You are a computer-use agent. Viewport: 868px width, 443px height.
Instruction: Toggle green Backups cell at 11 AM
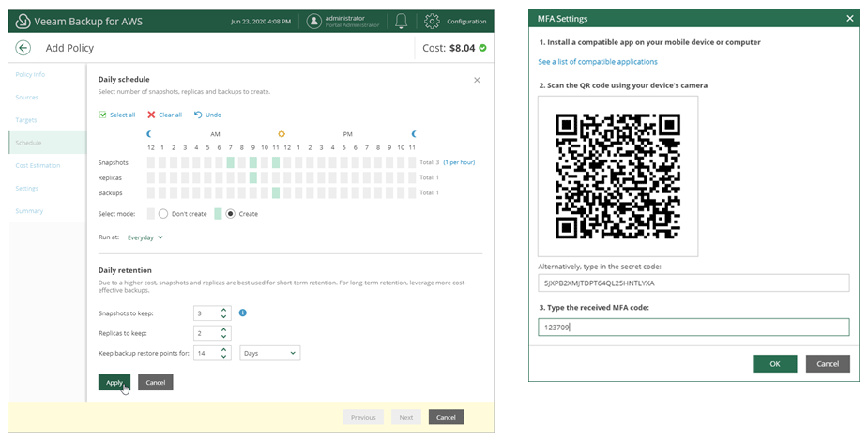pyautogui.click(x=276, y=192)
